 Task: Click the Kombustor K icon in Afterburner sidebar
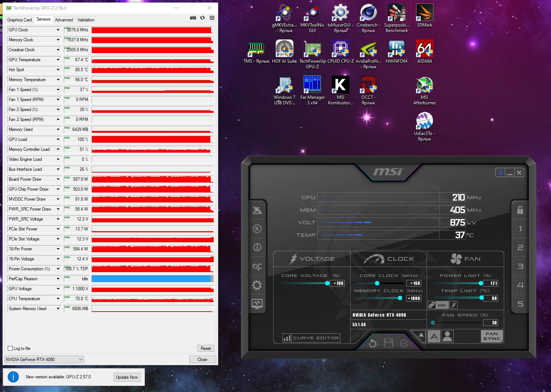click(257, 229)
